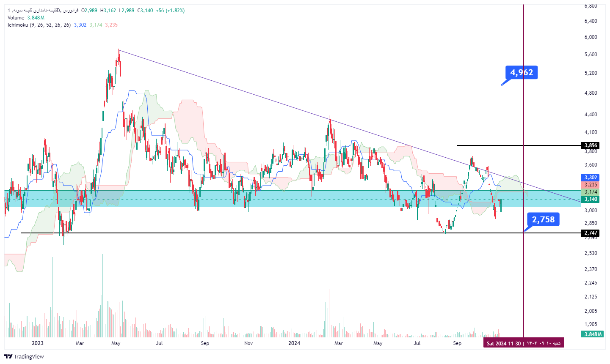
Task: Click the Ichimoku value 3,302 in legend
Action: (80, 25)
